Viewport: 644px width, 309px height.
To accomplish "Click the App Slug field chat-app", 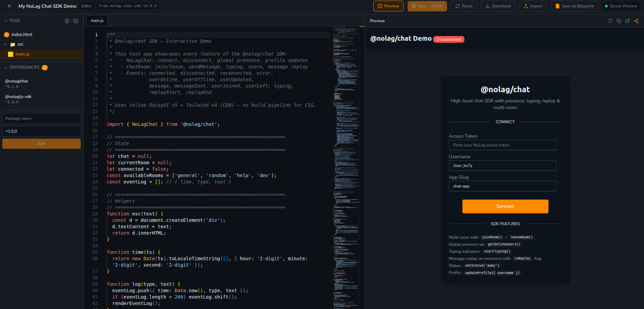I will coord(502,186).
